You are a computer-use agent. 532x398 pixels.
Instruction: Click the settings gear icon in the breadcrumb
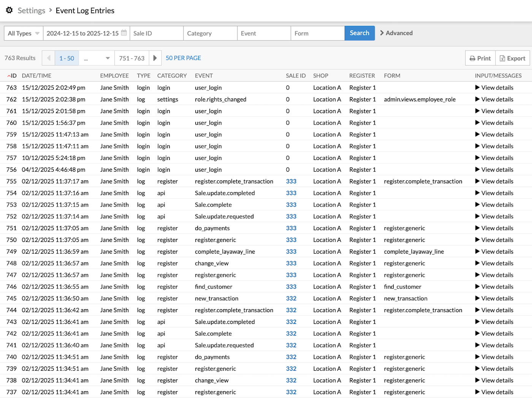coord(9,10)
